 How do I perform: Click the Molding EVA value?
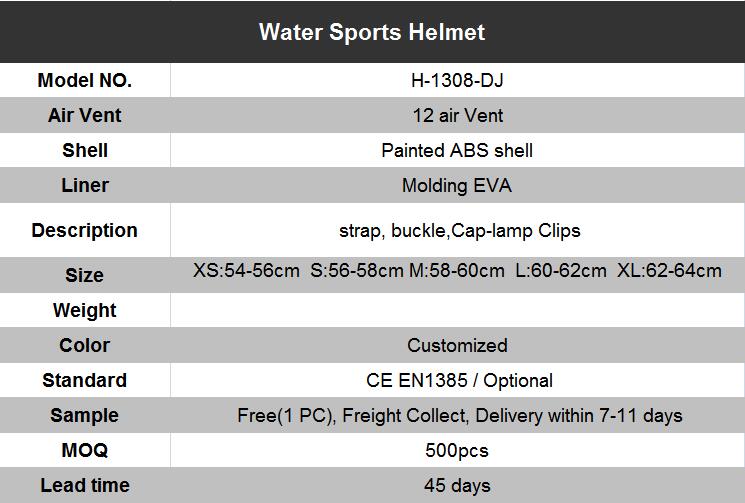457,186
